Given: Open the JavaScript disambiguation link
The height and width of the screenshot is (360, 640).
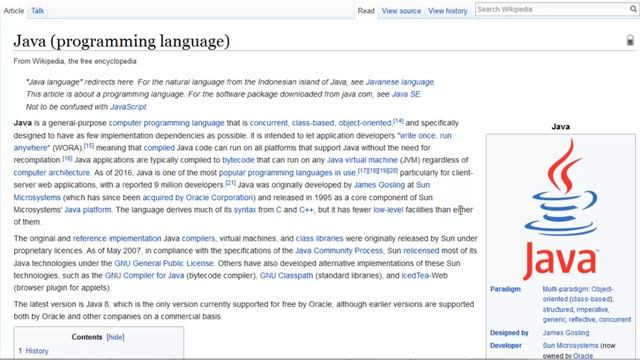Looking at the screenshot, I should point(128,107).
